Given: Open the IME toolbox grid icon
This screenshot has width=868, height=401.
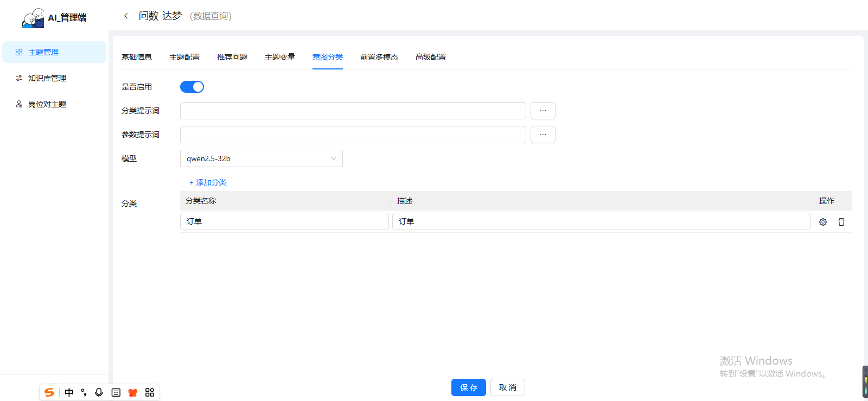Looking at the screenshot, I should [x=150, y=392].
